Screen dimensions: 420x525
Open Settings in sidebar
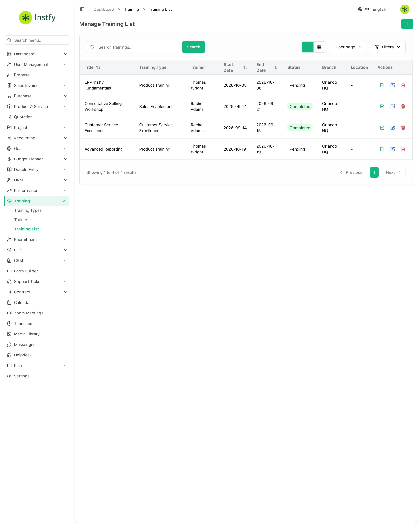[x=37, y=376]
